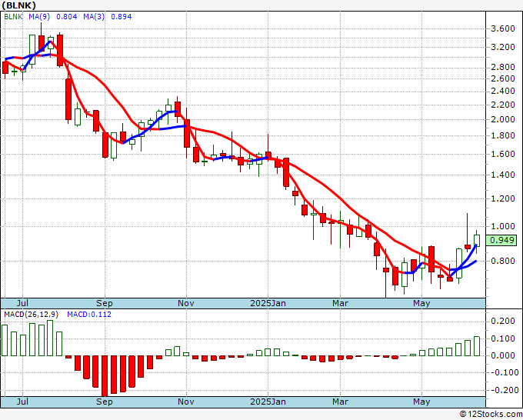Screen dimensions: 523x420
Task: Click the 2.000 price axis label
Action: coord(503,119)
